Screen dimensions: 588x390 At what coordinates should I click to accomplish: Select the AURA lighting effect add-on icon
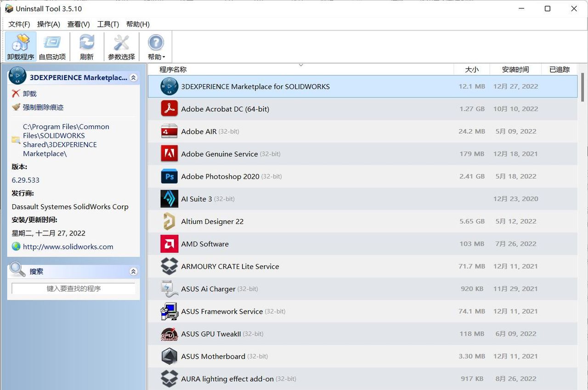pyautogui.click(x=169, y=379)
